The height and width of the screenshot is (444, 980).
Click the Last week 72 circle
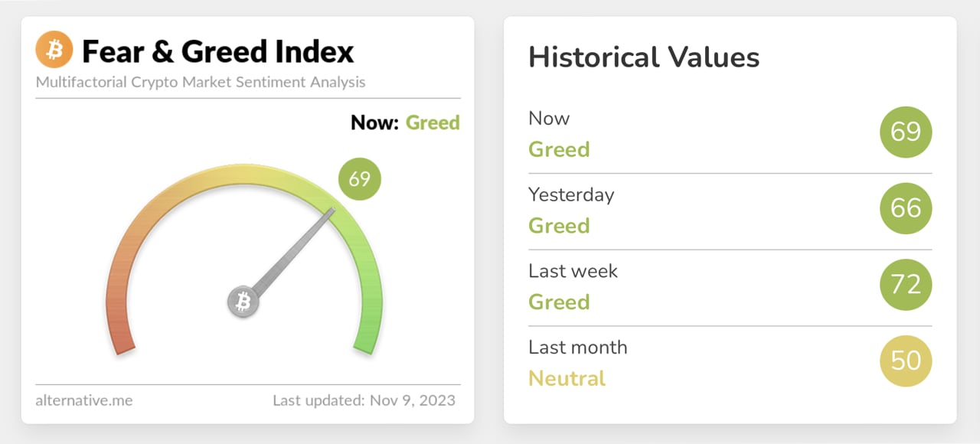[x=906, y=285]
